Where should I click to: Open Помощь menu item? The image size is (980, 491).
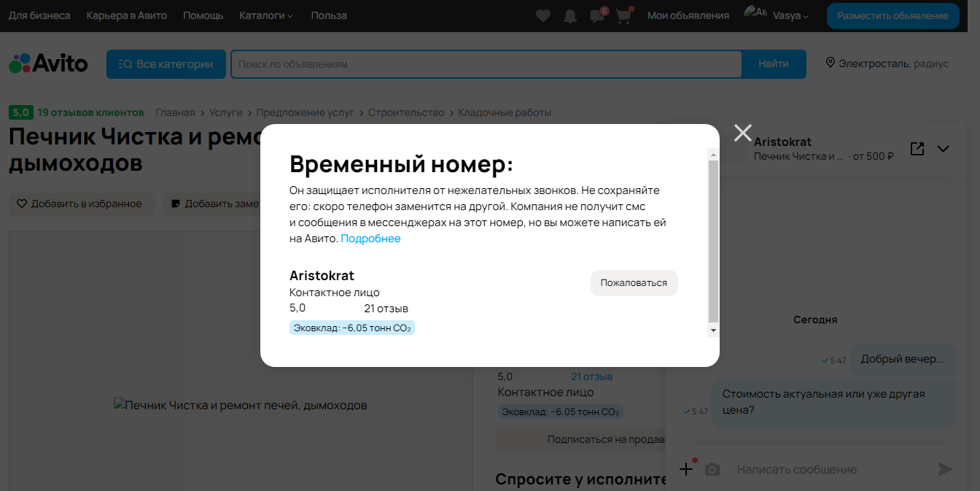pyautogui.click(x=203, y=15)
